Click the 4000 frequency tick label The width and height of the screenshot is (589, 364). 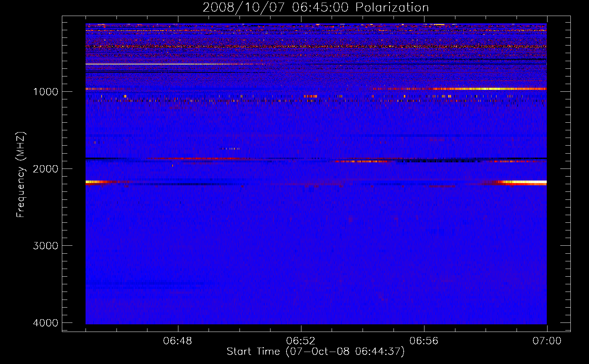pyautogui.click(x=46, y=323)
